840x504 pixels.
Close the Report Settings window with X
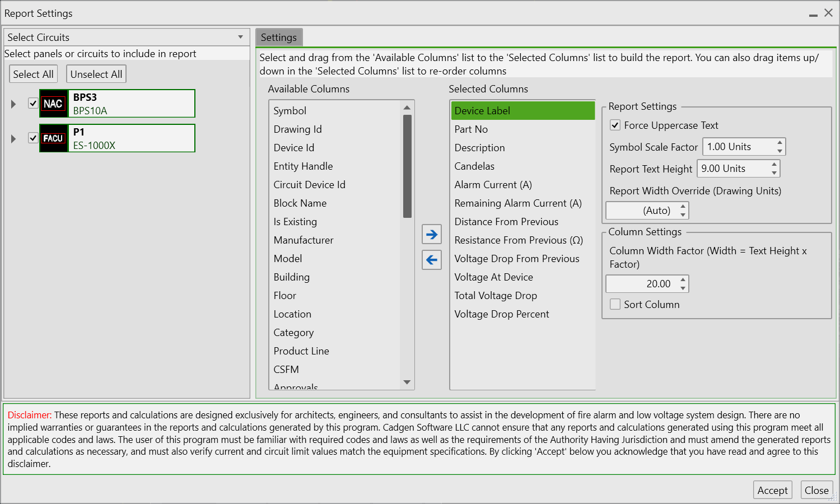pyautogui.click(x=829, y=13)
